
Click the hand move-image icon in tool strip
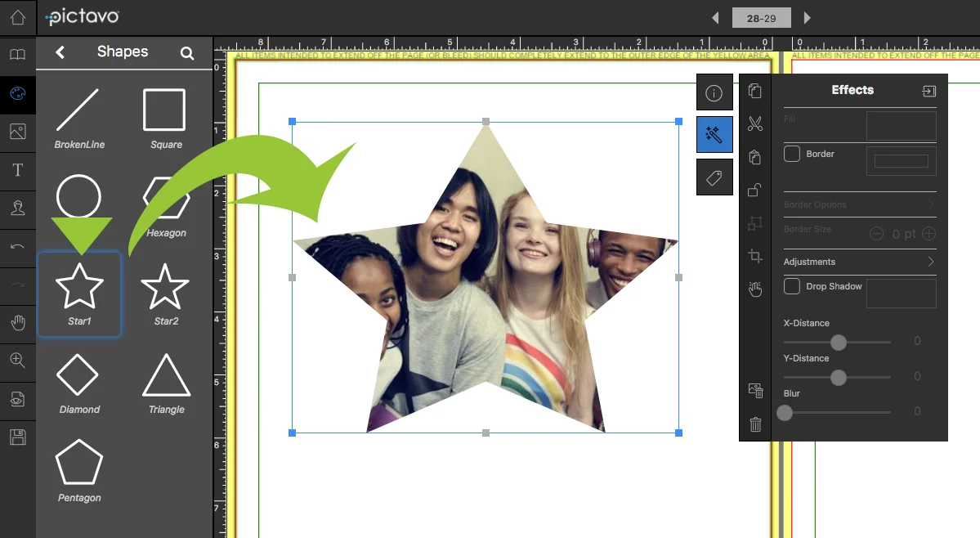point(755,289)
